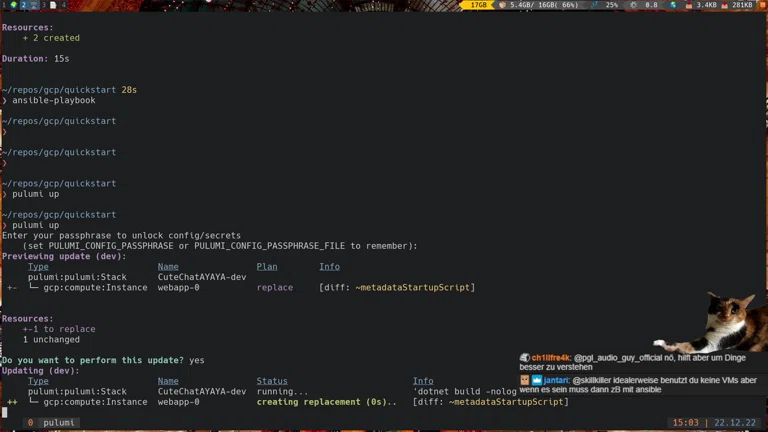Click the 'Status' column header in the updating table
This screenshot has width=768, height=432.
tap(272, 381)
